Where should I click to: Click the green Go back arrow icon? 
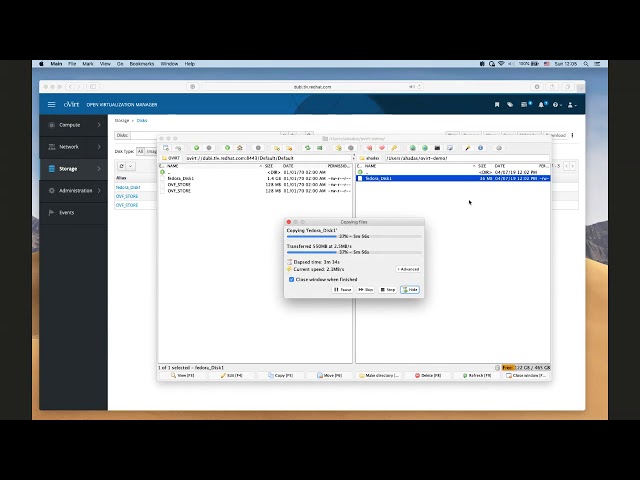tap(196, 148)
